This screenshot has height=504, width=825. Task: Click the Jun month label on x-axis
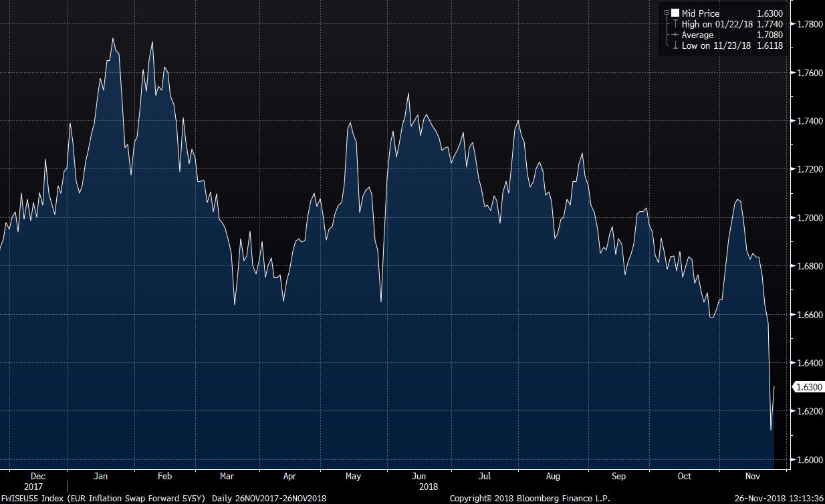pos(419,477)
